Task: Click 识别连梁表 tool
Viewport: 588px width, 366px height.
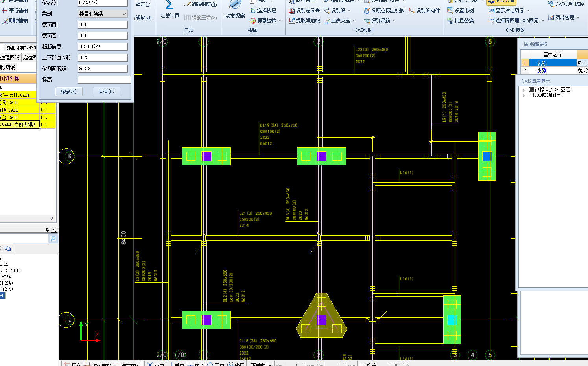Action: pyautogui.click(x=304, y=11)
